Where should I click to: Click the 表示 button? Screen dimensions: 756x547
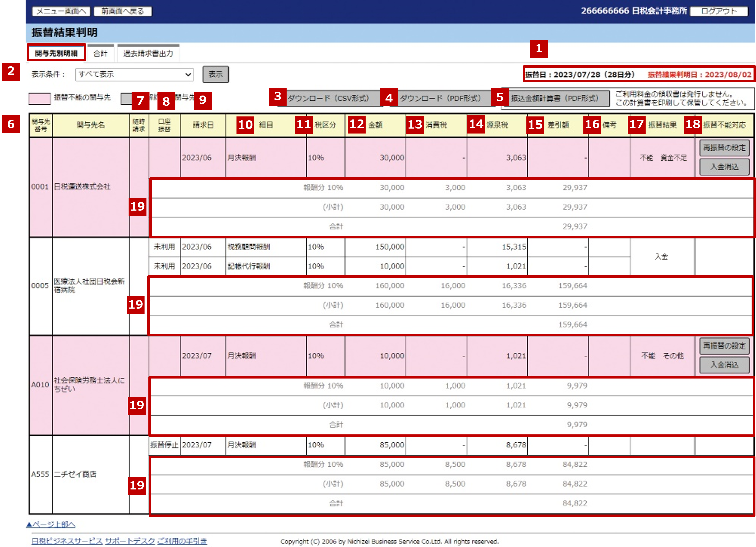point(215,74)
